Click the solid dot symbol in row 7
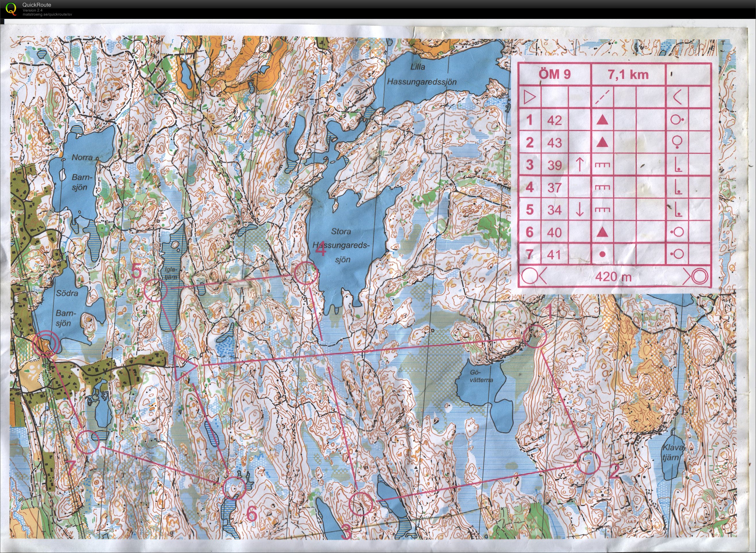 (602, 254)
